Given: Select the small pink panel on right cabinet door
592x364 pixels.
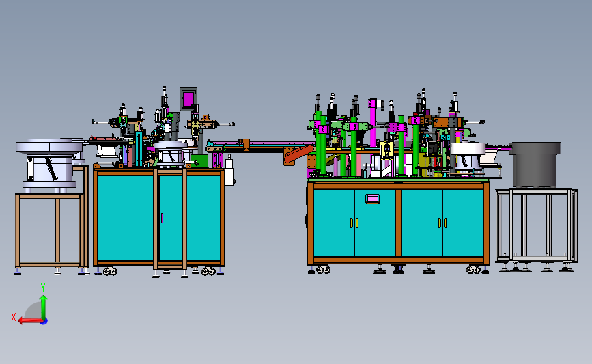Looking at the screenshot, I should [x=372, y=199].
